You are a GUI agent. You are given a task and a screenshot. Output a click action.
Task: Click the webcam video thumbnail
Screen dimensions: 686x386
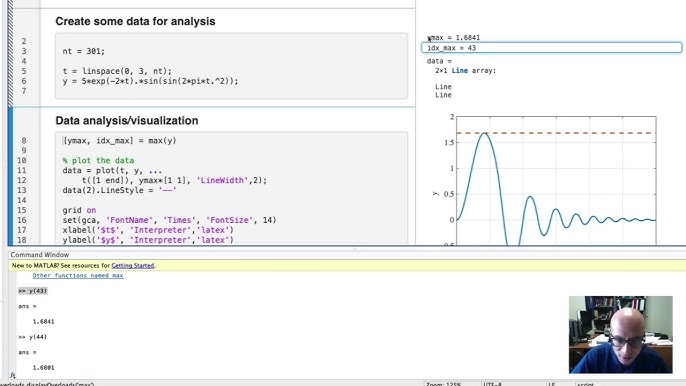[620, 335]
